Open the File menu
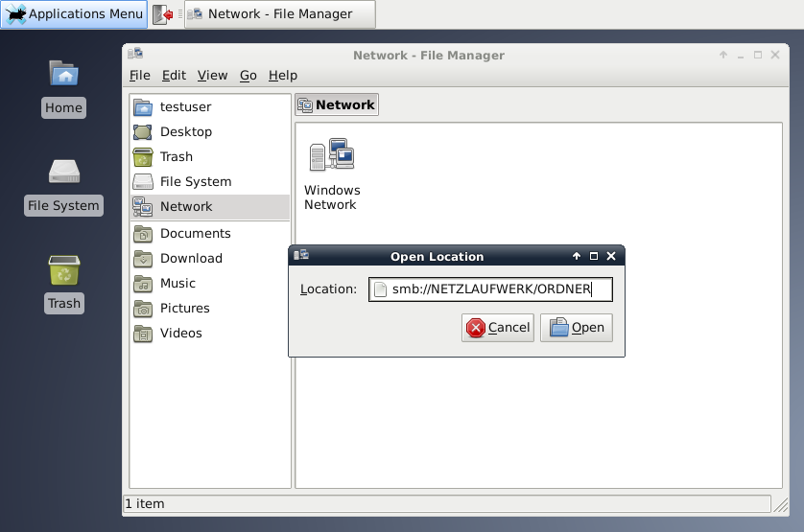Screen dimensions: 804x532 [x=140, y=76]
